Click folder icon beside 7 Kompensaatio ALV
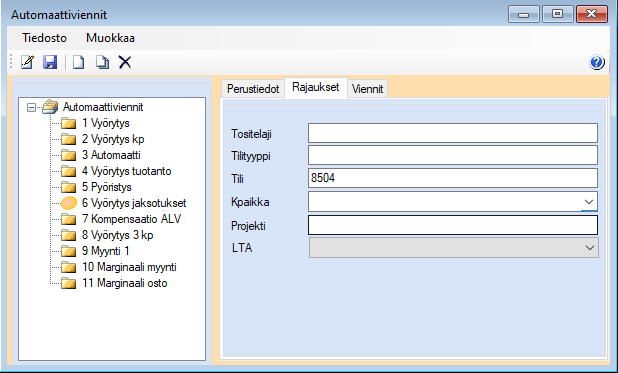The width and height of the screenshot is (618, 373). click(69, 219)
